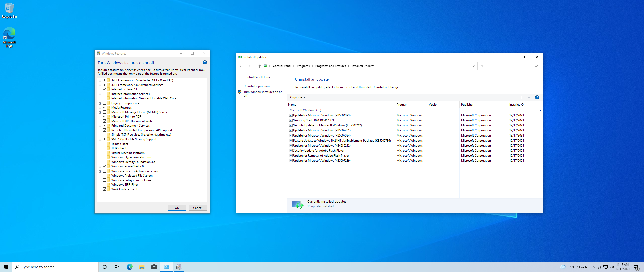Check TFTP Client feature
The image size is (644, 272).
[105, 148]
